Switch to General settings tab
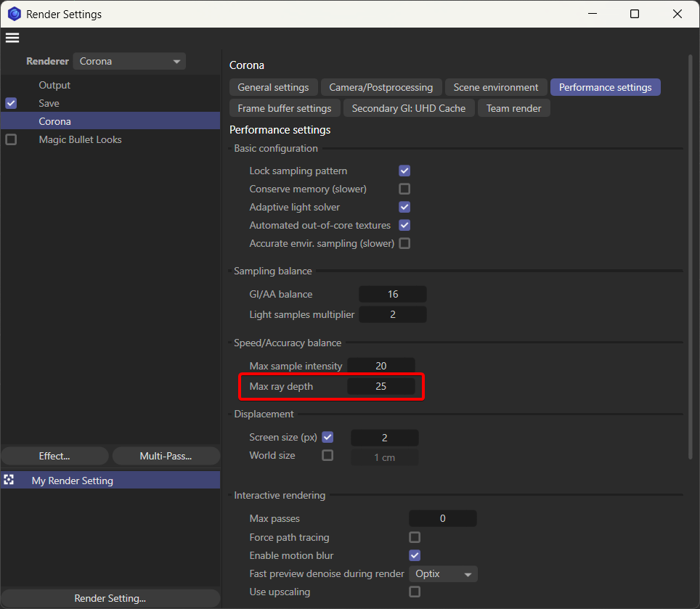 273,87
